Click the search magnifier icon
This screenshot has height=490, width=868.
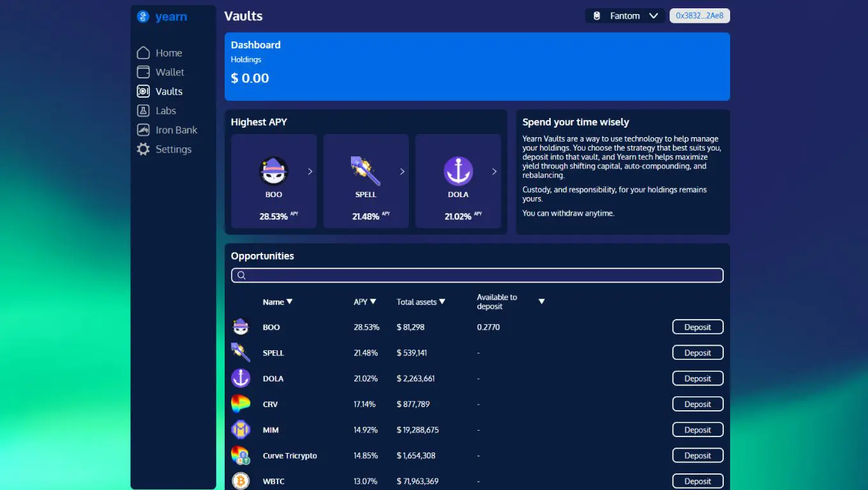pyautogui.click(x=241, y=276)
